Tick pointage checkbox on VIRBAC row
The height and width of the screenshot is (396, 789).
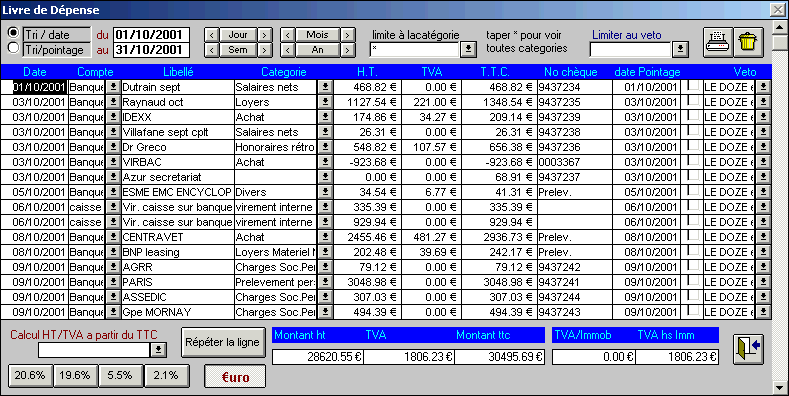click(x=694, y=161)
